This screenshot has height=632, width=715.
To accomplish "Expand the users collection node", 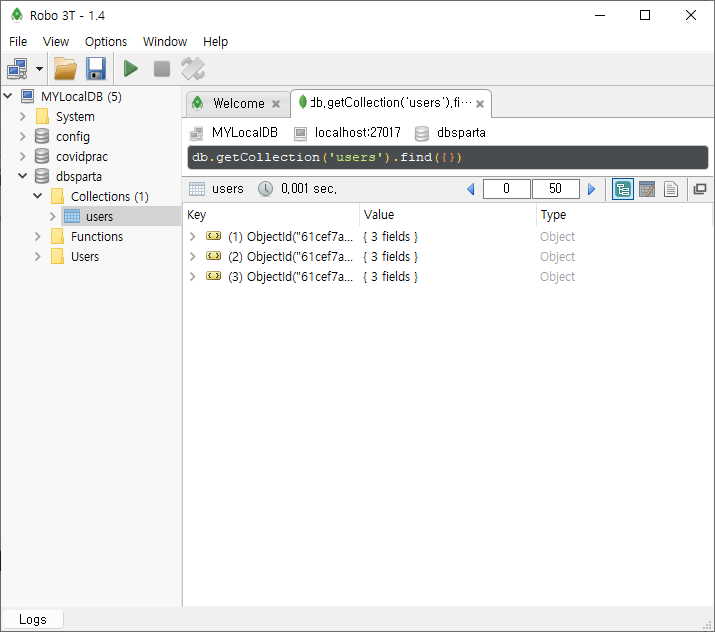I will click(53, 216).
